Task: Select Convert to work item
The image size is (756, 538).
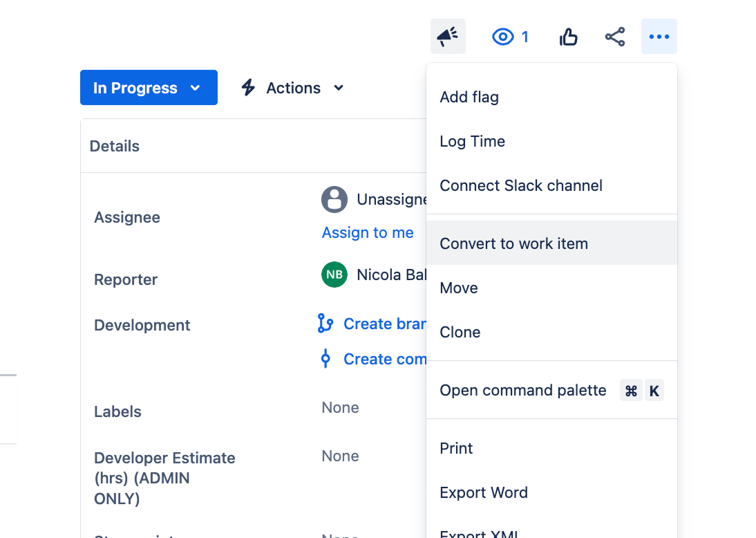Action: point(513,243)
